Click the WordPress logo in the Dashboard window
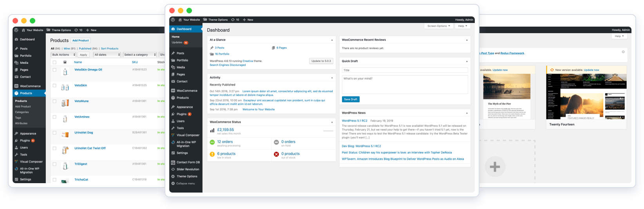Image resolution: width=644 pixels, height=209 pixels. [x=173, y=20]
